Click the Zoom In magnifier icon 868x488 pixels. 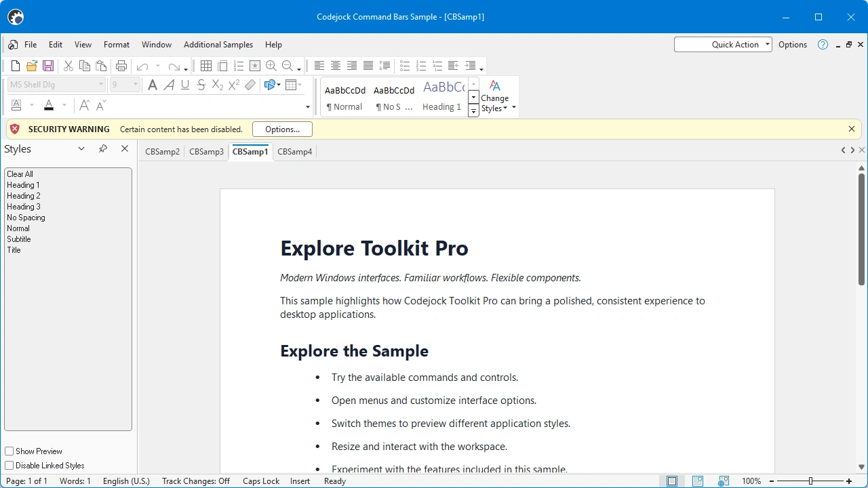tap(271, 66)
